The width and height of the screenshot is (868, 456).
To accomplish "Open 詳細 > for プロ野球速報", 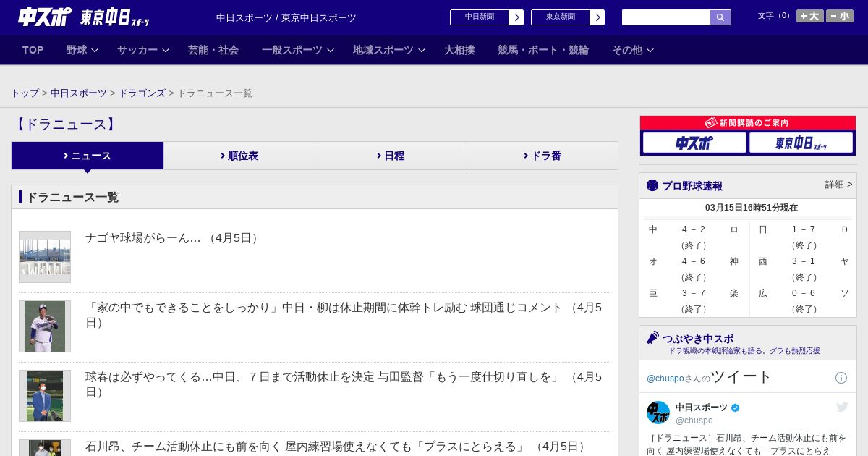I will (x=838, y=185).
